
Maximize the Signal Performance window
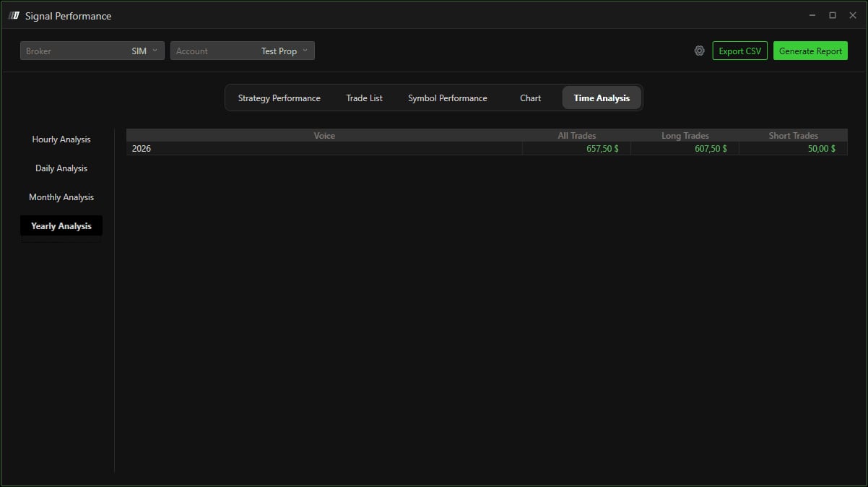click(832, 15)
